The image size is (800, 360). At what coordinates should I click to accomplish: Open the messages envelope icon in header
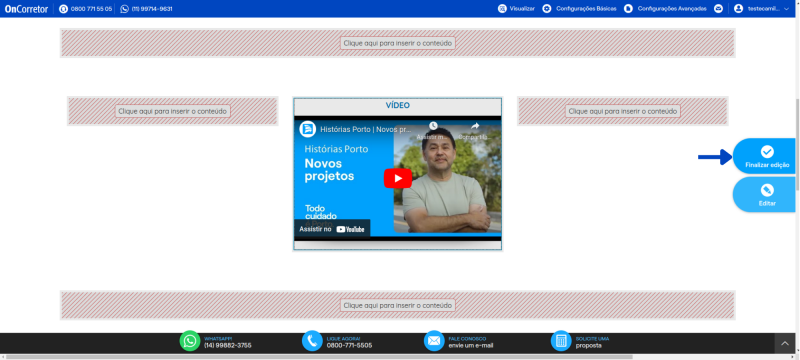718,9
